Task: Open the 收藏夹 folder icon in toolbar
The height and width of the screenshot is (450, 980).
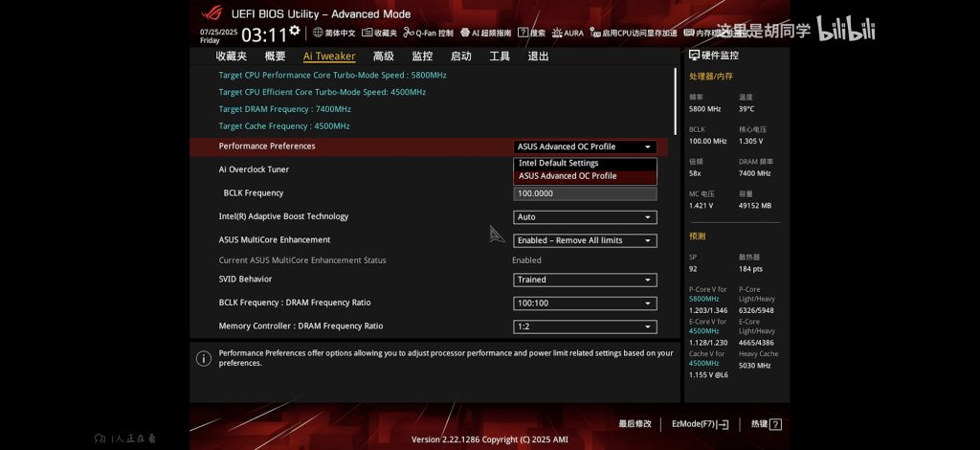Action: (367, 33)
